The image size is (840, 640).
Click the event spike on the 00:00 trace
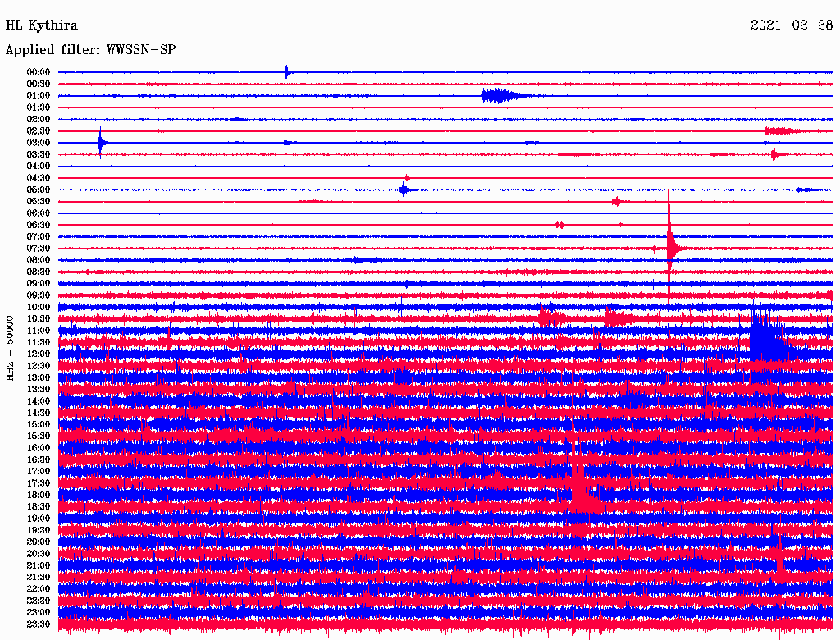287,72
